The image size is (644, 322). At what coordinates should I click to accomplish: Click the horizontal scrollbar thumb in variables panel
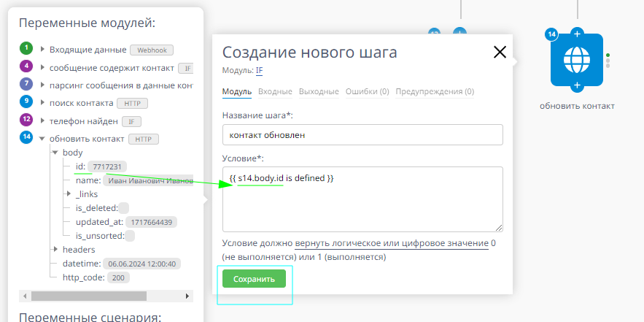click(89, 296)
